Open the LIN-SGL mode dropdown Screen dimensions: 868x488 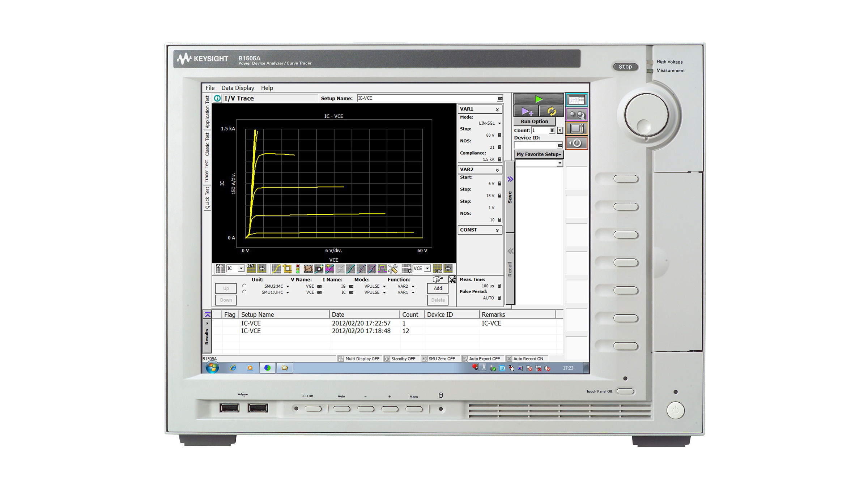[x=499, y=123]
